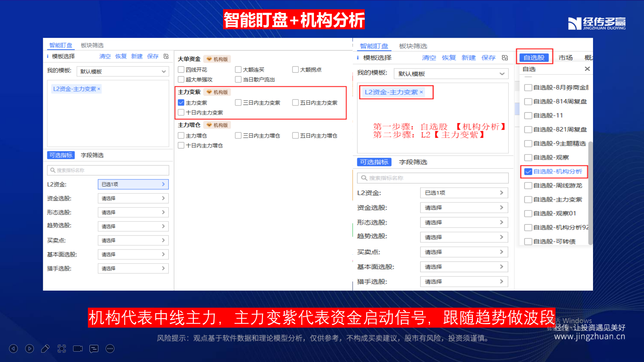Click copy template icon beside left 保存
Image resolution: width=644 pixels, height=362 pixels.
pos(166,56)
